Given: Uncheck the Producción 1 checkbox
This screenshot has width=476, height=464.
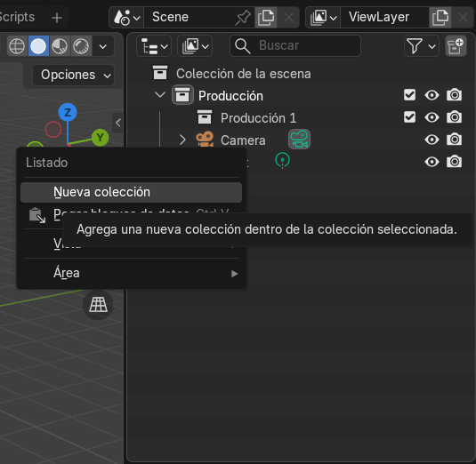Looking at the screenshot, I should (x=409, y=117).
